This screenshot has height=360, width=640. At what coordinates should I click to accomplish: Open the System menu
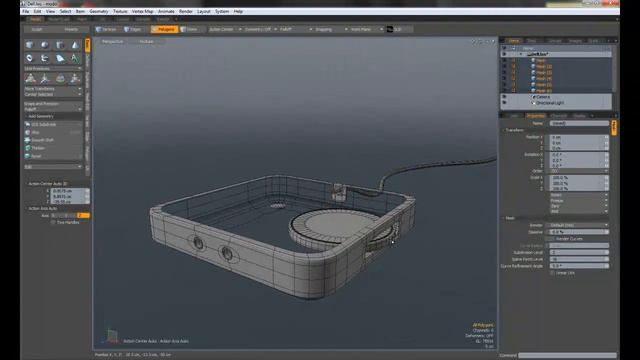coord(222,11)
